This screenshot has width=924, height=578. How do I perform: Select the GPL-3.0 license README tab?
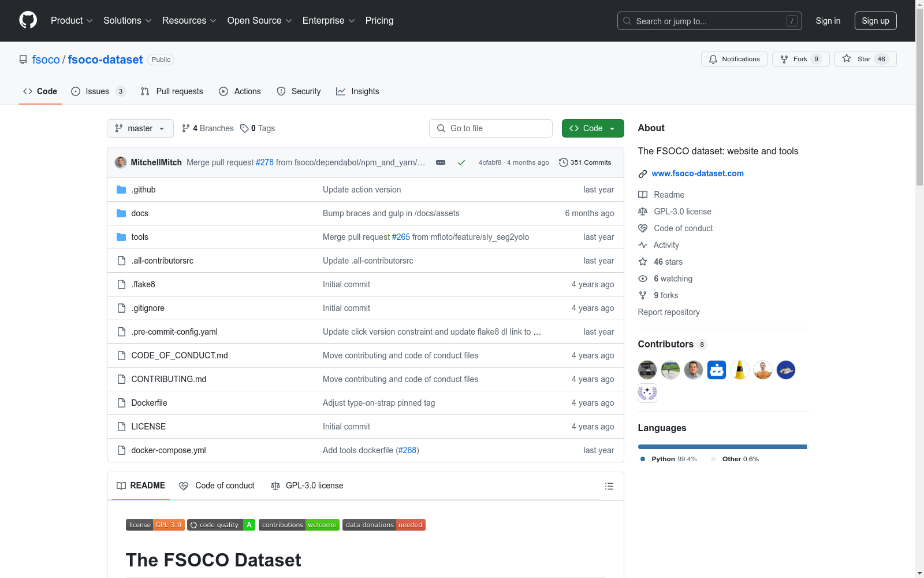(307, 486)
